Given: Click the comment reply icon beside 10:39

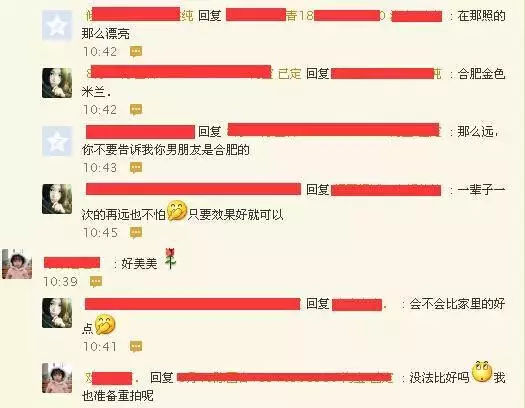Looking at the screenshot, I should click(x=96, y=281).
